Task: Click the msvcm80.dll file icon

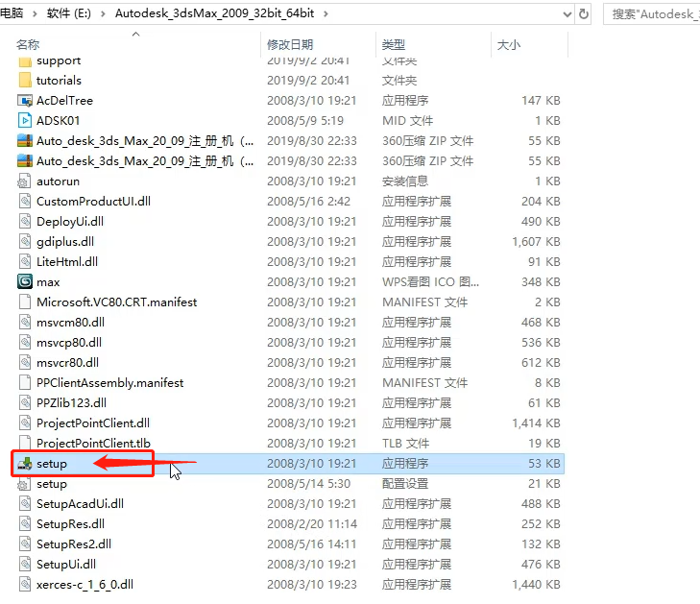Action: click(25, 323)
